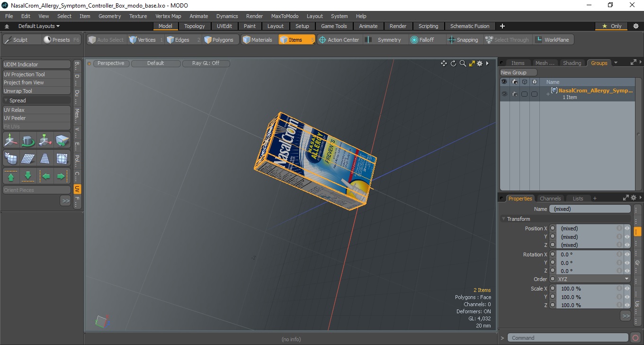Click the viewport pan (move arrows) icon
Image resolution: width=644 pixels, height=345 pixels.
pos(444,64)
